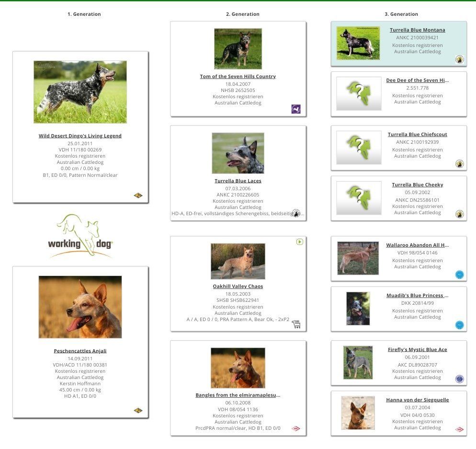This screenshot has height=449, width=476.
Task: Click placeholder image on Dee Dee card
Action: click(x=359, y=93)
